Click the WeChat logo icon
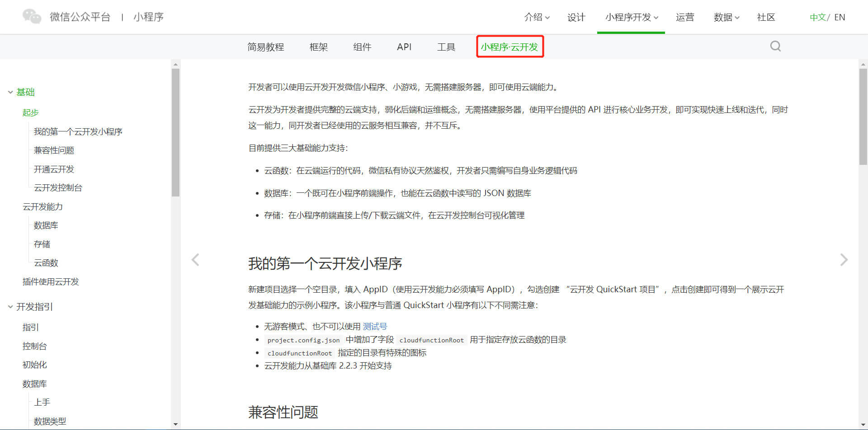The width and height of the screenshot is (868, 430). [x=32, y=17]
